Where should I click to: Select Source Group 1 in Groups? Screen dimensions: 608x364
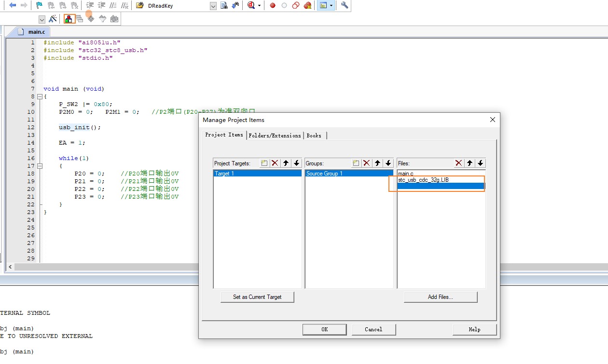349,174
